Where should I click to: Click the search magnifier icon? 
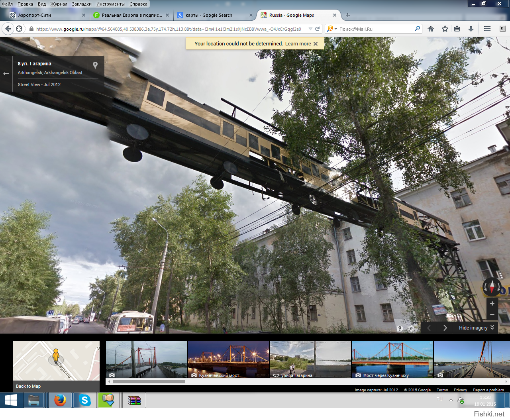click(x=417, y=29)
